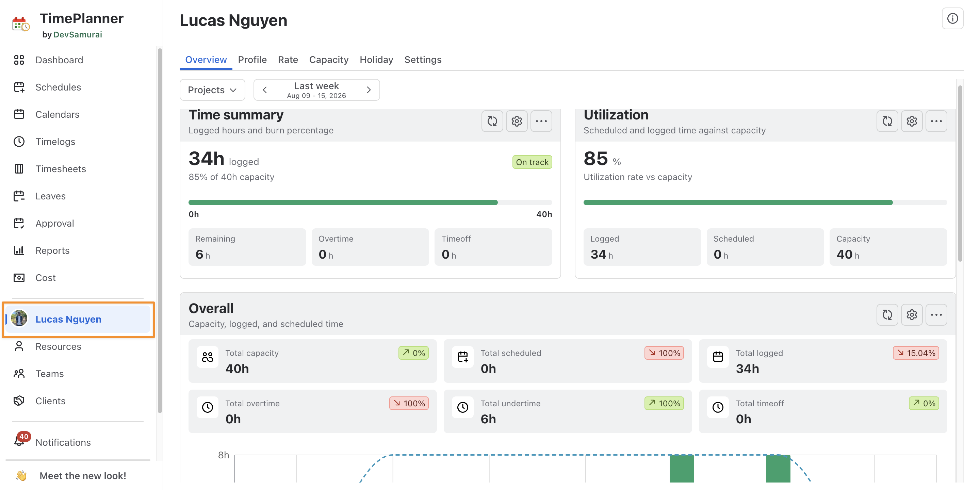Click the Total scheduled 100% trend badge
The width and height of the screenshot is (980, 490).
point(664,353)
